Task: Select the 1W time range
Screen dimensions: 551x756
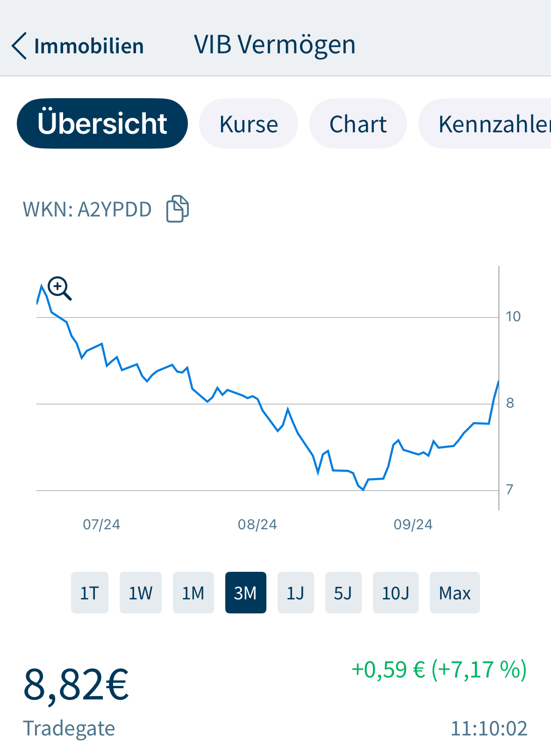Action: pyautogui.click(x=141, y=593)
